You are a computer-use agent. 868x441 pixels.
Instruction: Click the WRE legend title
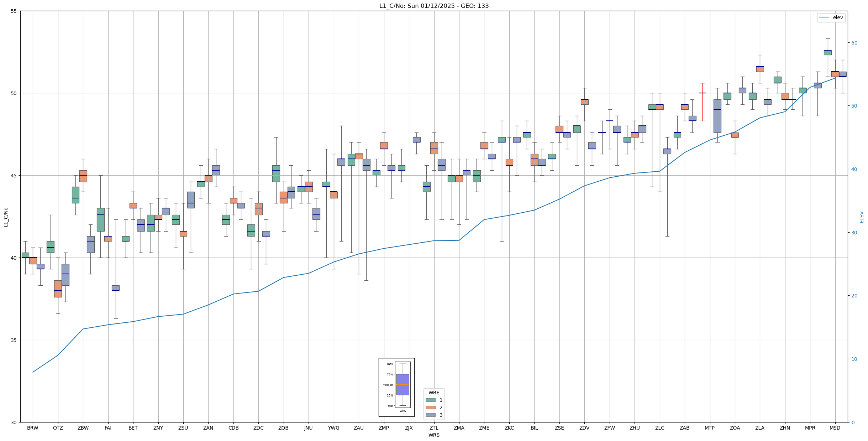(x=434, y=393)
